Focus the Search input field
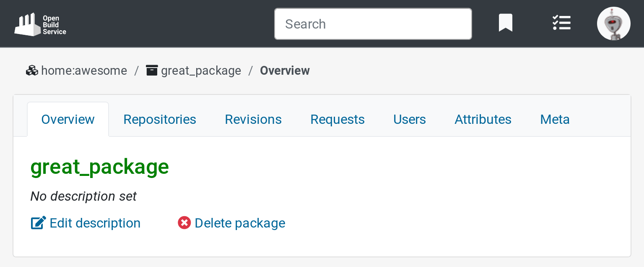 click(373, 24)
